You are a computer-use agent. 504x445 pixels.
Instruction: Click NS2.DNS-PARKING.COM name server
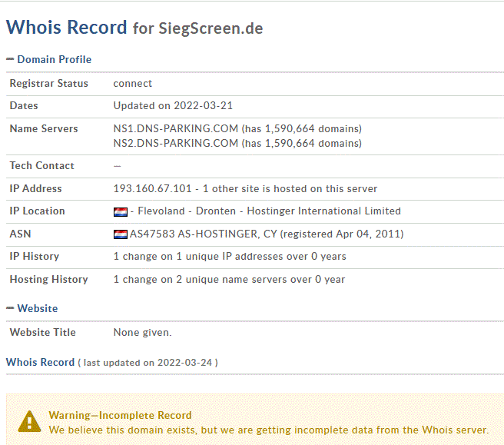(x=175, y=143)
